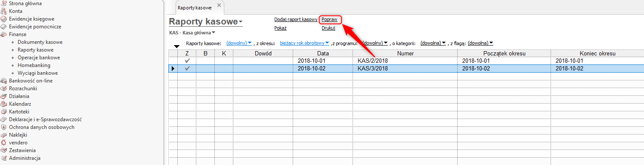
Task: Open Homebanking in sidebar
Action: click(x=34, y=65)
